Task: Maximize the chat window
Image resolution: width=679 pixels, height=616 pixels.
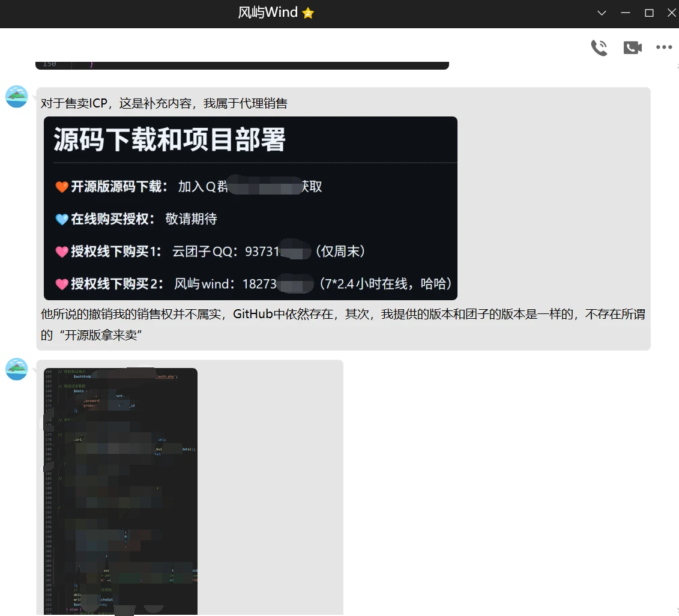Action: tap(649, 13)
